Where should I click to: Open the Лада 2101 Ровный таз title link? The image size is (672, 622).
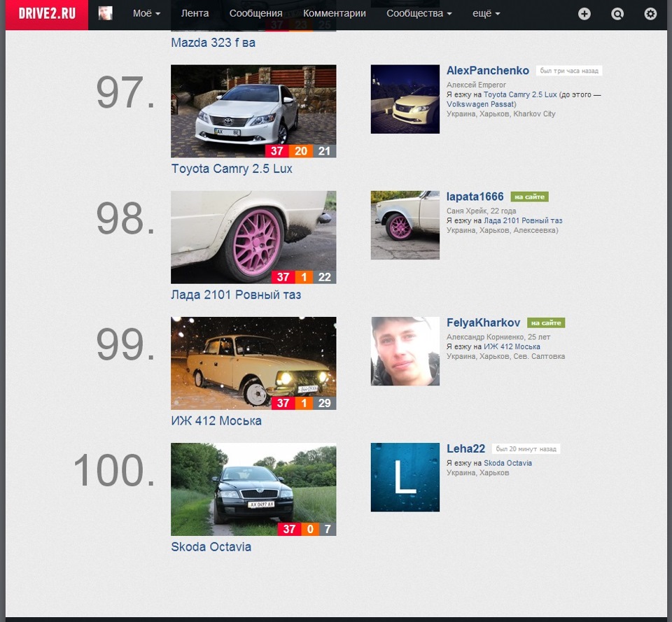point(236,295)
